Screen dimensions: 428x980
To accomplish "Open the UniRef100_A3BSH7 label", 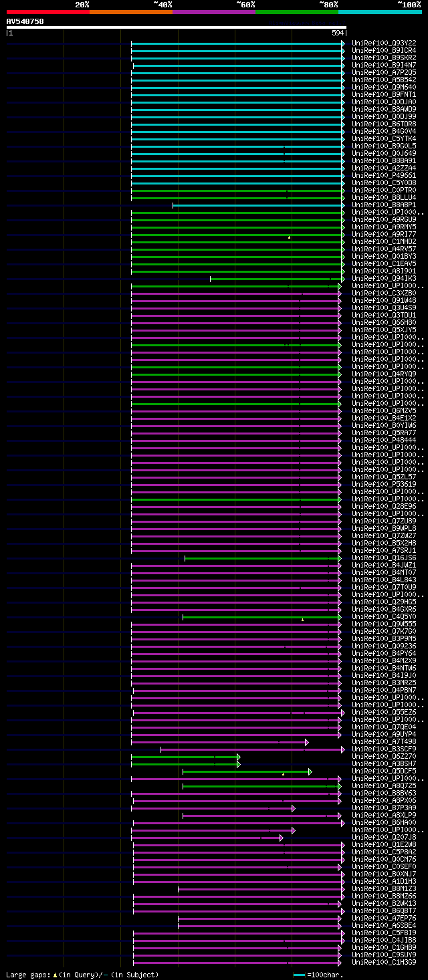I will [x=384, y=764].
